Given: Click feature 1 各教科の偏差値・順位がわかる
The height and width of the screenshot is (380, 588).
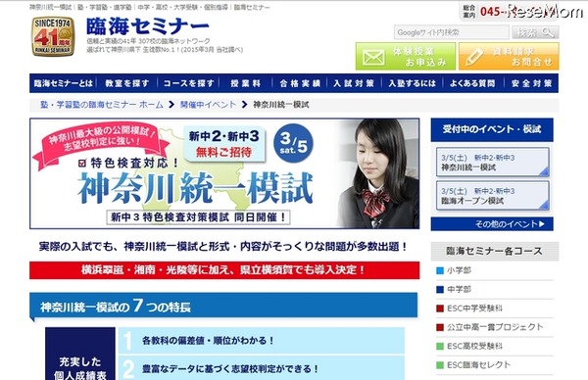Looking at the screenshot, I should coord(262,340).
